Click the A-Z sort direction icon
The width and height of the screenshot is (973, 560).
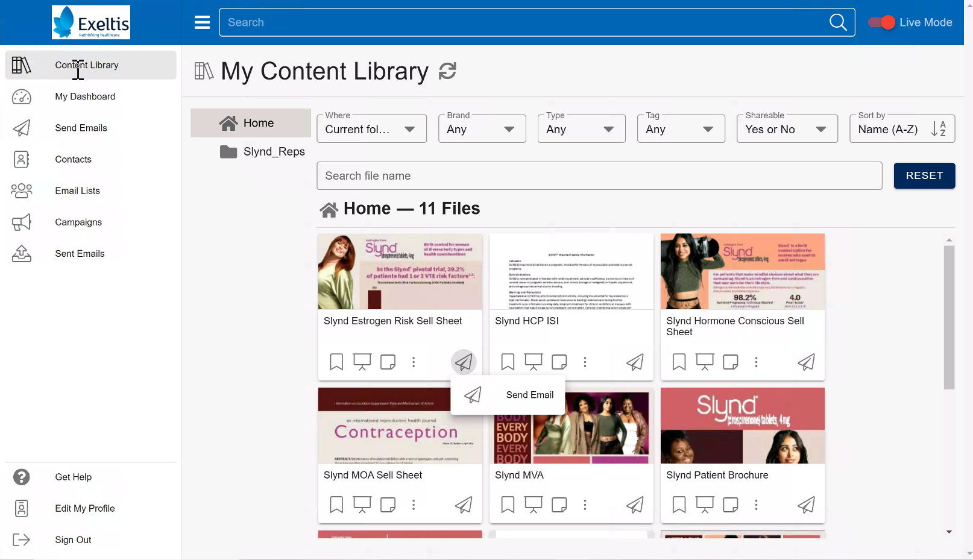pyautogui.click(x=939, y=129)
